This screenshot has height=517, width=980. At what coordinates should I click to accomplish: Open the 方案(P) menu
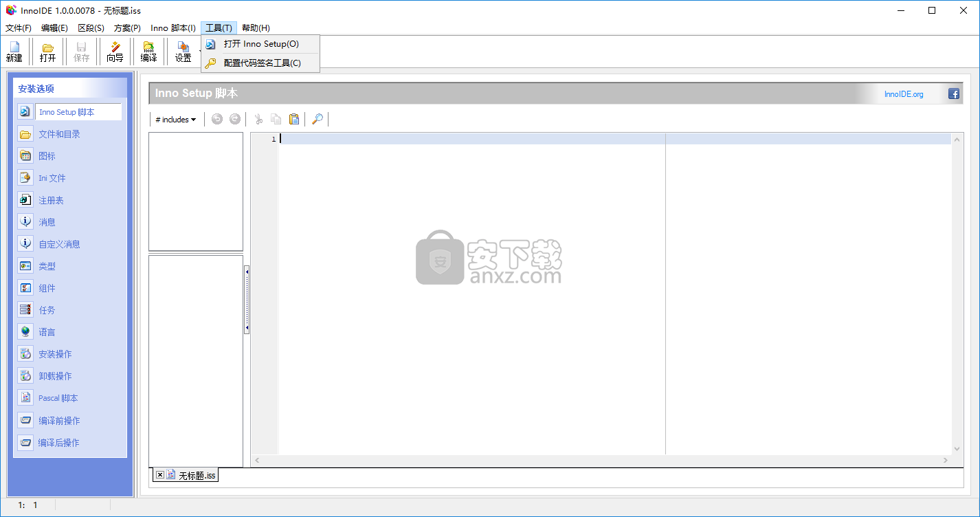127,28
